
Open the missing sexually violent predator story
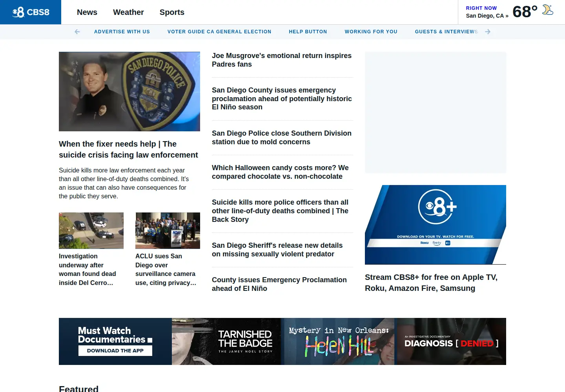277,250
